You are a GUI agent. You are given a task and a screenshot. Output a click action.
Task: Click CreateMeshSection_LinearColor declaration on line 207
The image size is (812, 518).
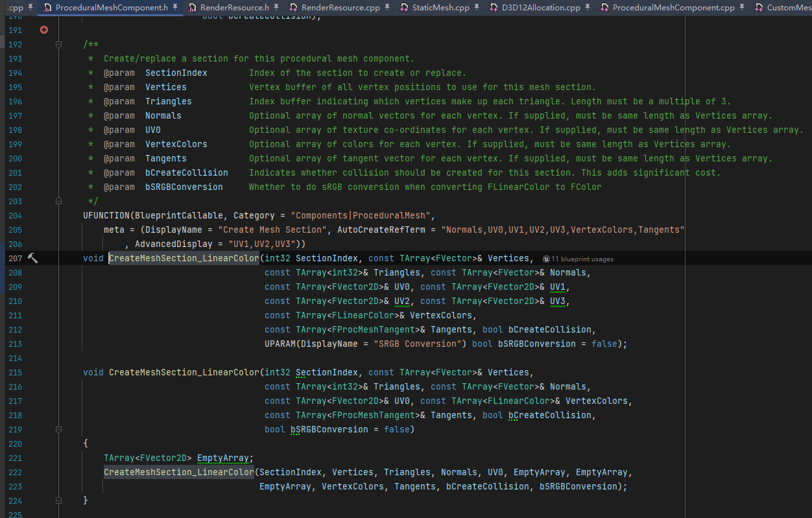(x=184, y=258)
